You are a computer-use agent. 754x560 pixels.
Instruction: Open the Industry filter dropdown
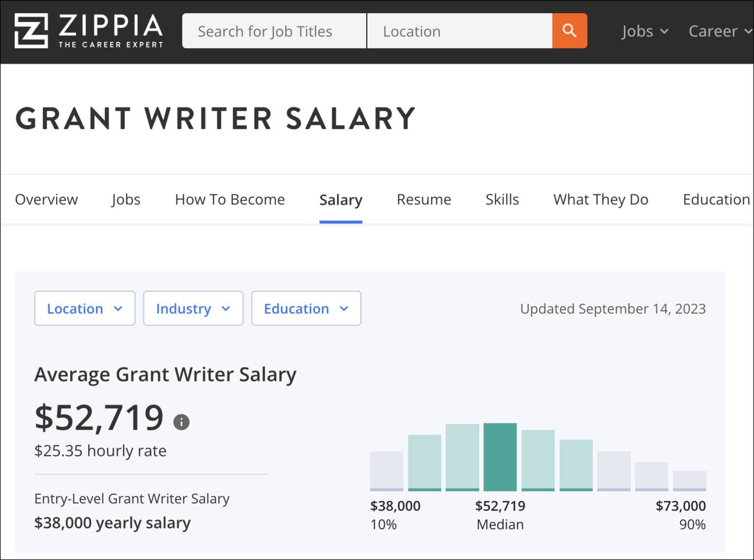(193, 308)
